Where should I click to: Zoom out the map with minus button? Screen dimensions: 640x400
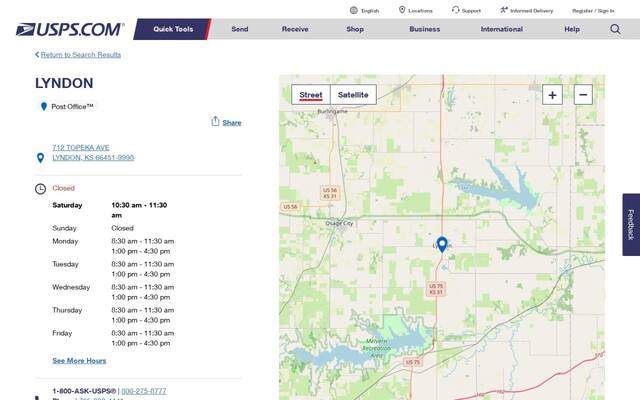(x=583, y=95)
